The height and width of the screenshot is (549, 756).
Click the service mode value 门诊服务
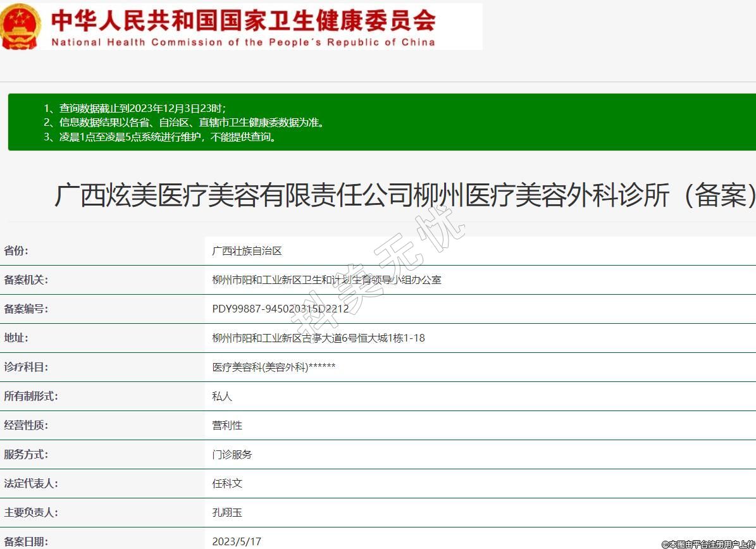(x=232, y=454)
